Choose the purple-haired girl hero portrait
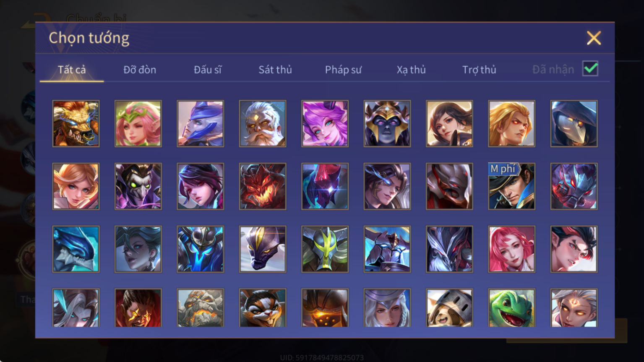644x362 pixels. pyautogui.click(x=325, y=124)
